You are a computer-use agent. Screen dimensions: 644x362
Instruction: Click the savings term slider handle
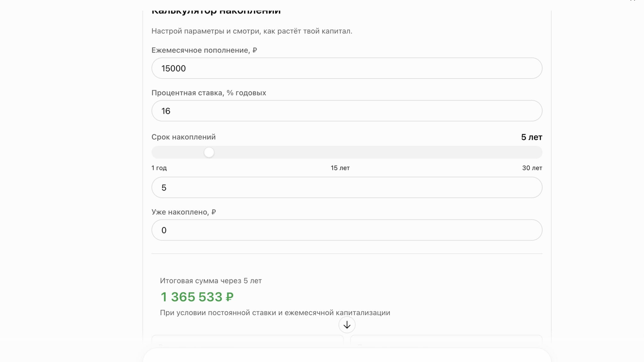click(209, 152)
